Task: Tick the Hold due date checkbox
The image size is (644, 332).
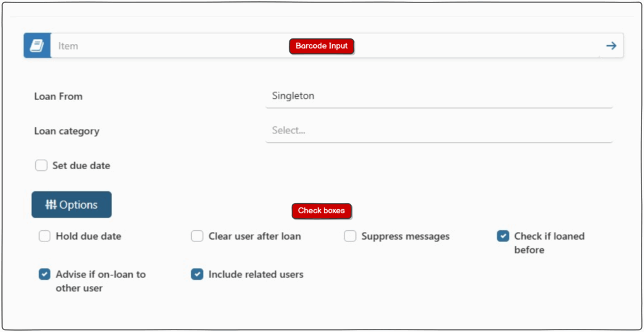Action: pos(45,236)
